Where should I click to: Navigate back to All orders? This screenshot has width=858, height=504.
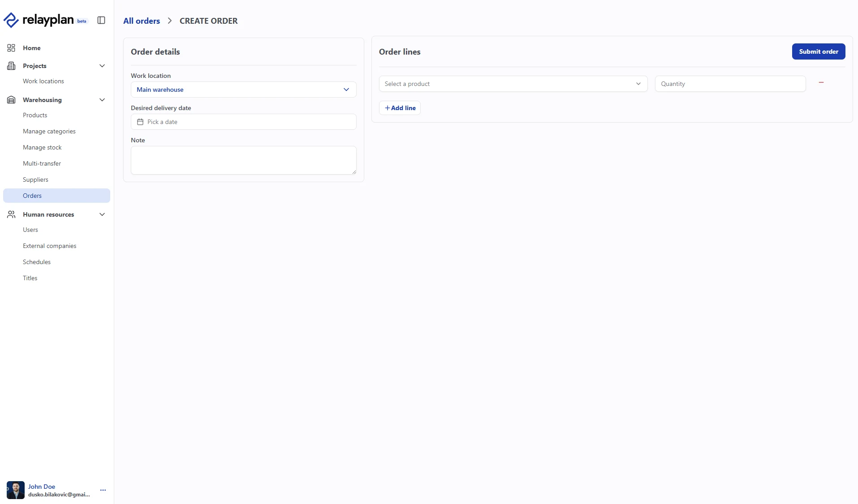tap(142, 21)
